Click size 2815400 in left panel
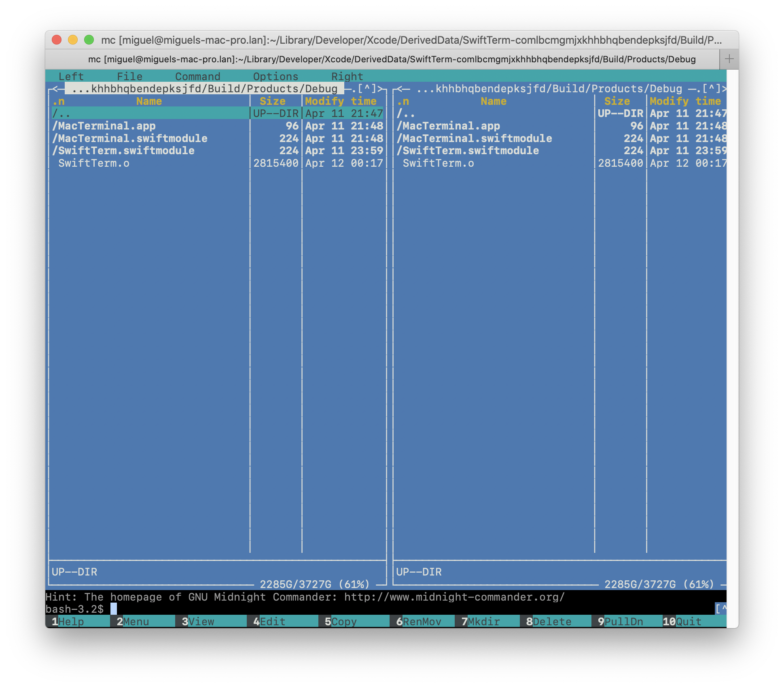Screen dimensions: 784x688 click(x=276, y=163)
